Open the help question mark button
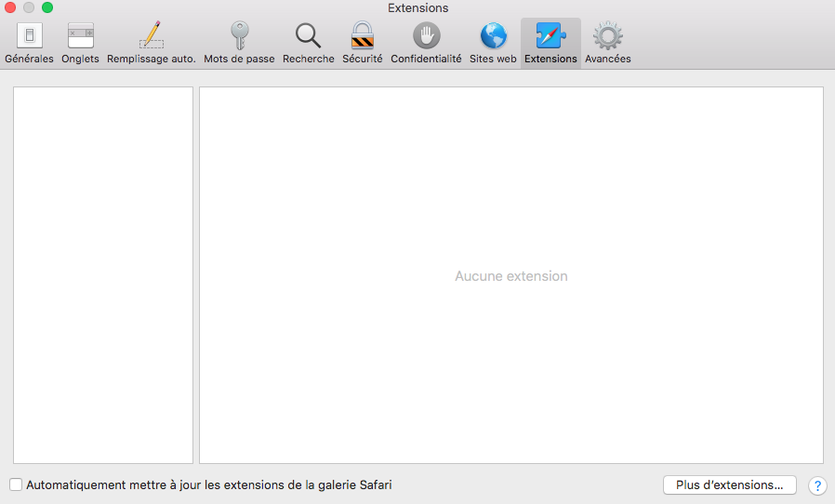Screen dimensions: 835x504 [817, 485]
